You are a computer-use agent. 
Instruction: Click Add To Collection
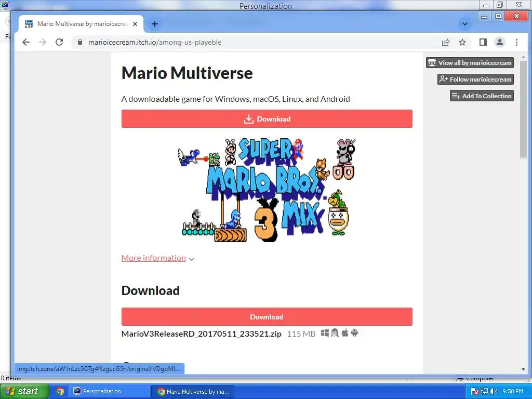(482, 96)
